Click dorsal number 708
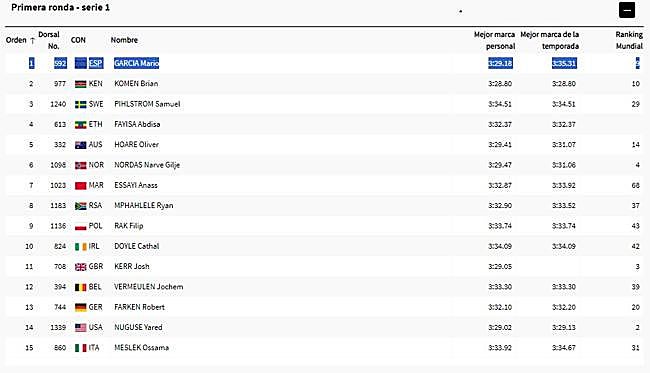Image resolution: width=650 pixels, height=373 pixels. pos(60,266)
